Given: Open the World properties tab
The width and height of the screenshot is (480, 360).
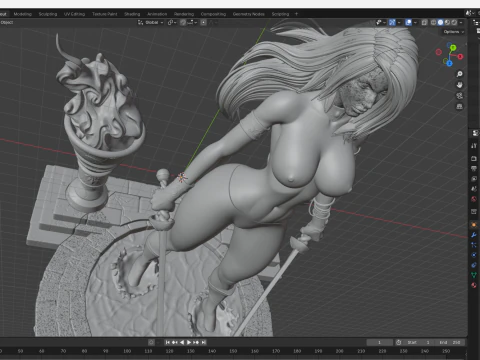Looking at the screenshot, I should [474, 199].
